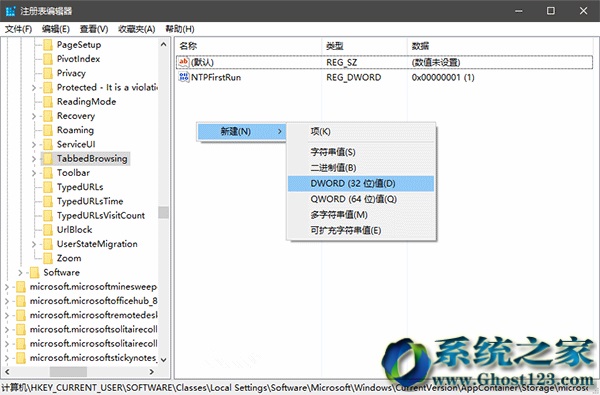
Task: Click the UserStateMigration folder icon
Action: pos(48,244)
